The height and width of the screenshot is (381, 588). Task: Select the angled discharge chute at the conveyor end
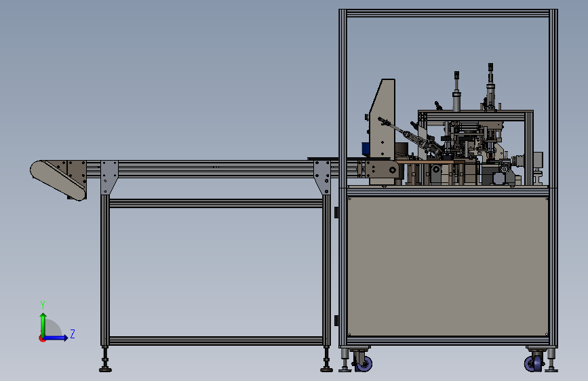tap(58, 180)
